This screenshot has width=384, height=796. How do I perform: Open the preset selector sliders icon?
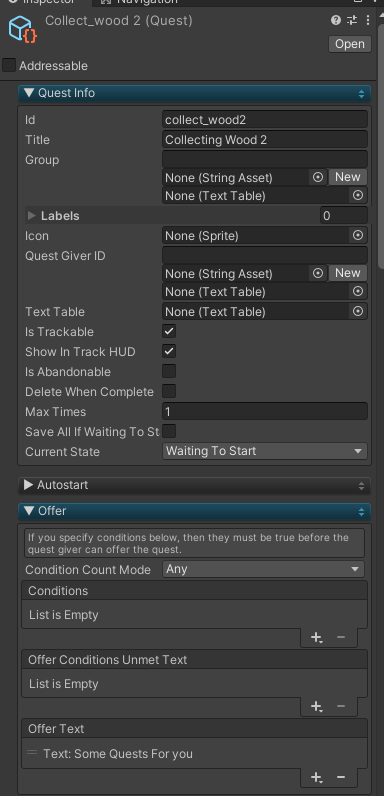[352, 20]
